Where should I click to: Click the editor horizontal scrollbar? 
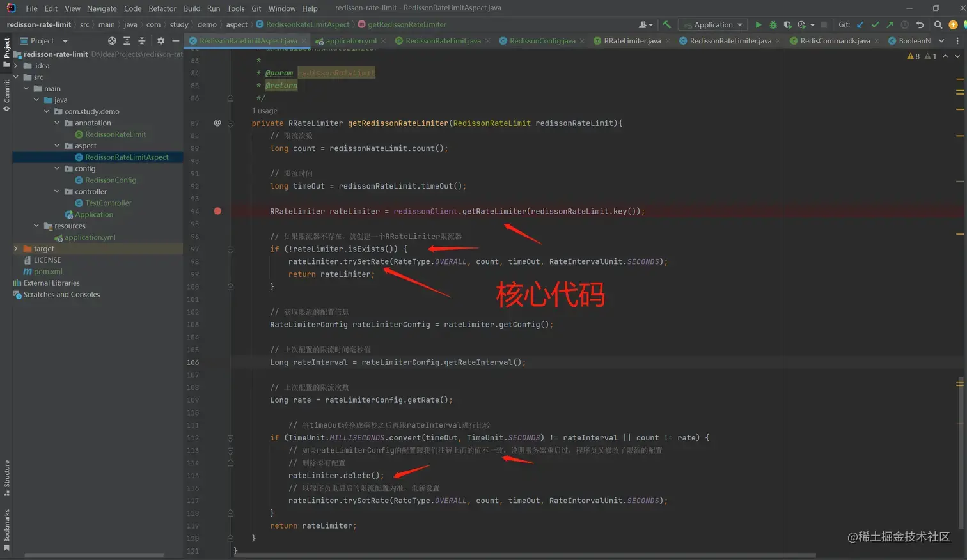524,556
